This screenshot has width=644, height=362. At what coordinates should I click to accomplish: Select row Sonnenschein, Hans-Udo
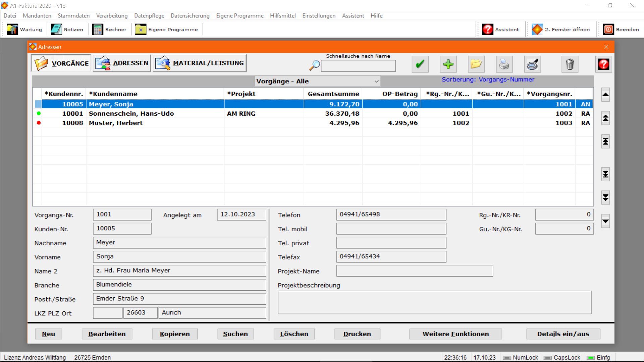[x=313, y=114]
